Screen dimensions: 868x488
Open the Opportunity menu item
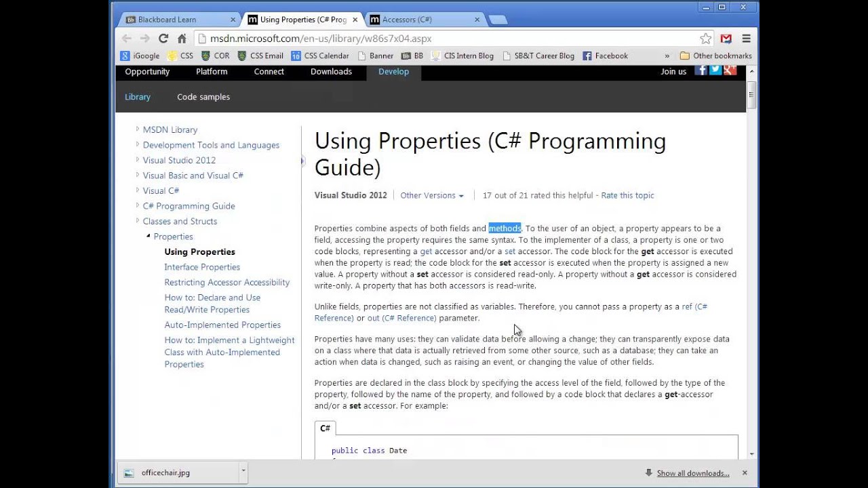[x=147, y=72]
